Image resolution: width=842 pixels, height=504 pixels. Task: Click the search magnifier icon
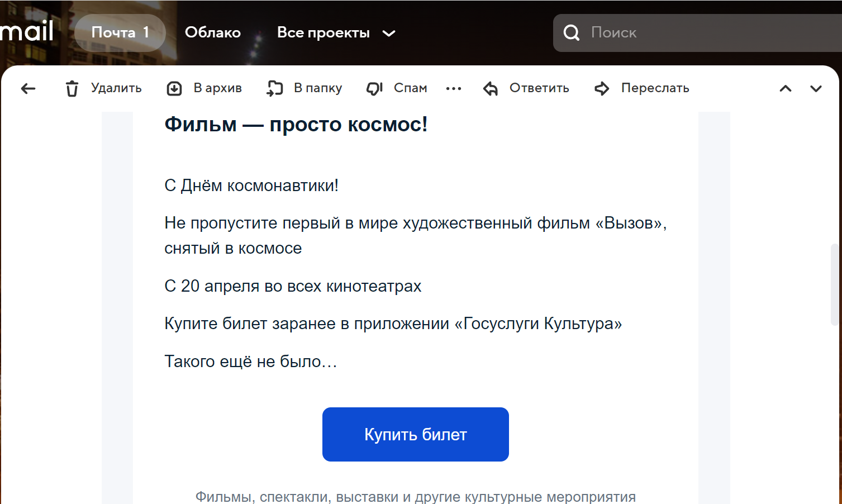coord(571,33)
